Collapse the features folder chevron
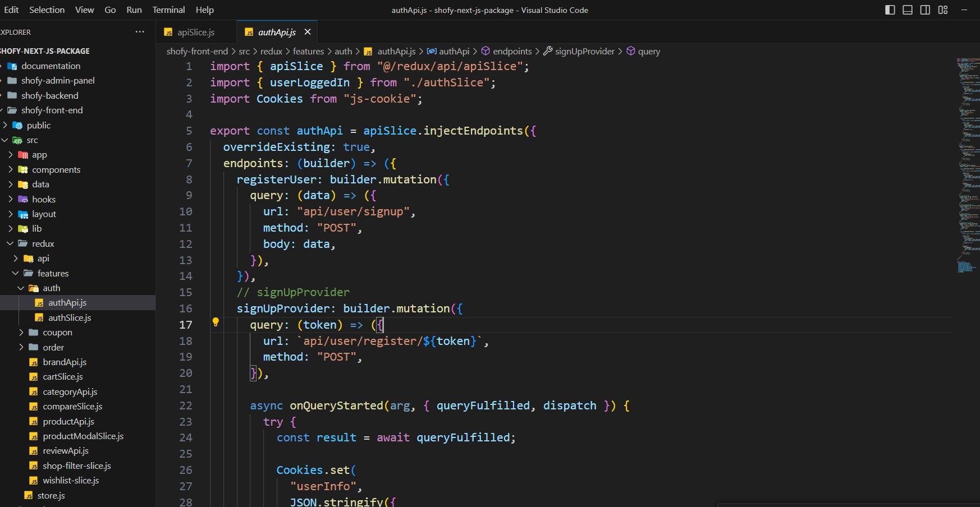 [x=16, y=273]
